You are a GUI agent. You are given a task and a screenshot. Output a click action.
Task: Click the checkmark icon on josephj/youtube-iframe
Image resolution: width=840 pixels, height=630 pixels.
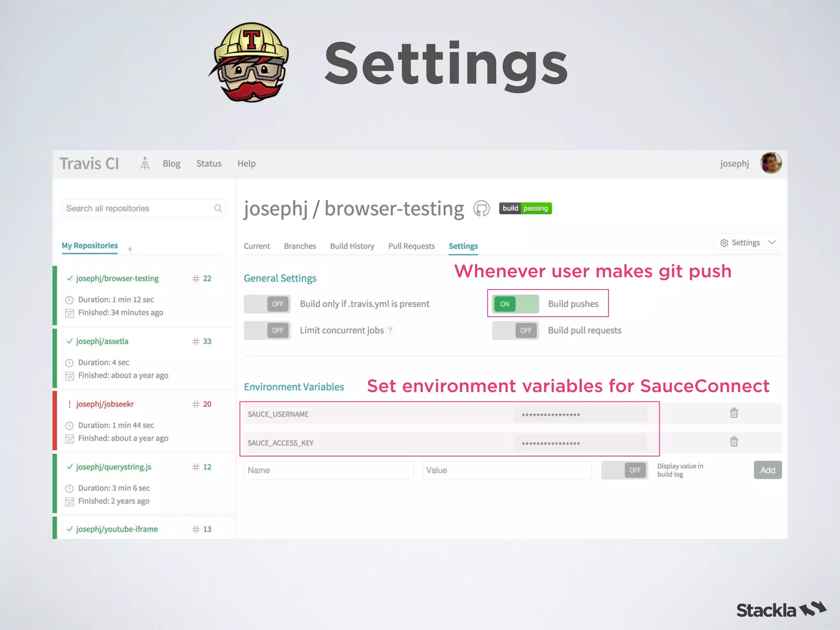point(69,529)
